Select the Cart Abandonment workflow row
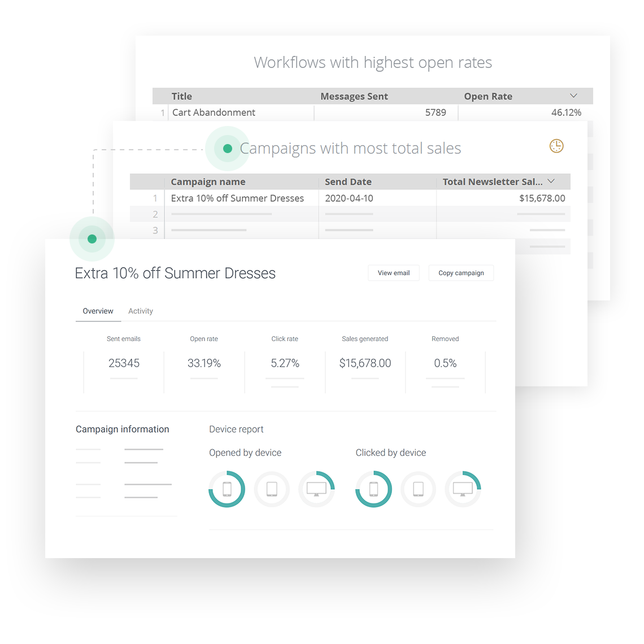Viewport: 644px width, 644px height. pos(214,112)
